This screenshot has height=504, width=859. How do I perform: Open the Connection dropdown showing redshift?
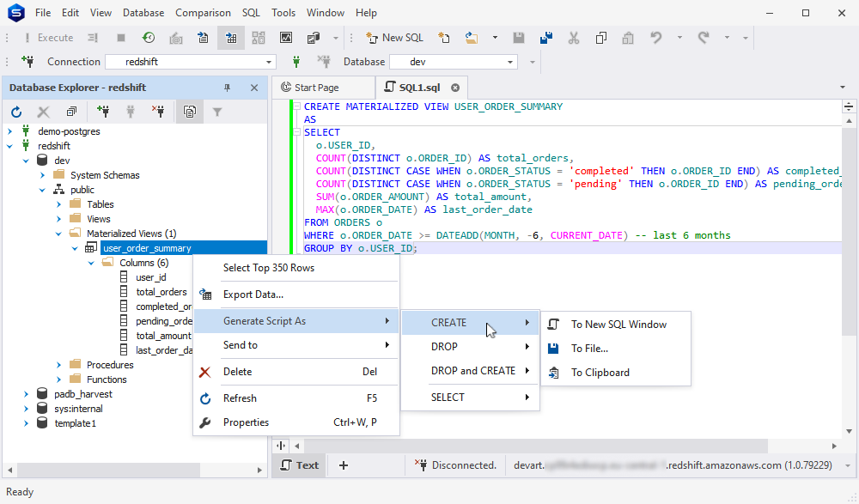pos(269,61)
